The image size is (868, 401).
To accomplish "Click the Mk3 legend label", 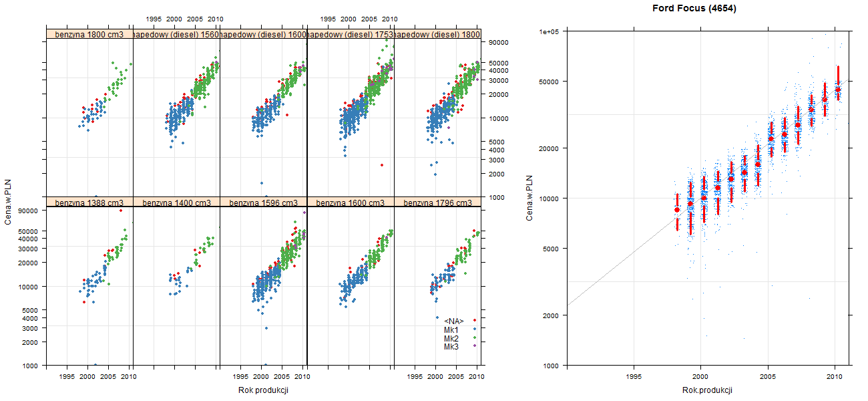I will [x=451, y=347].
